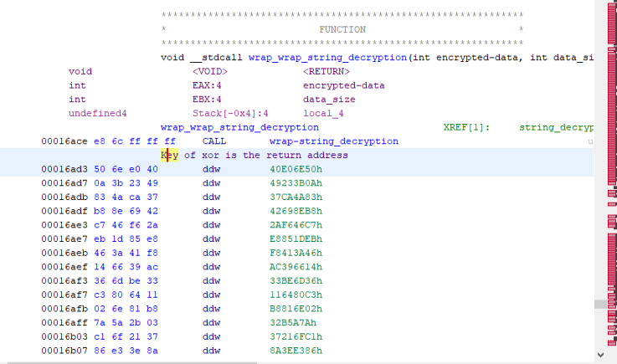Click the bytes 0a 3b 23 49
The height and width of the screenshot is (364, 617).
[x=126, y=183]
